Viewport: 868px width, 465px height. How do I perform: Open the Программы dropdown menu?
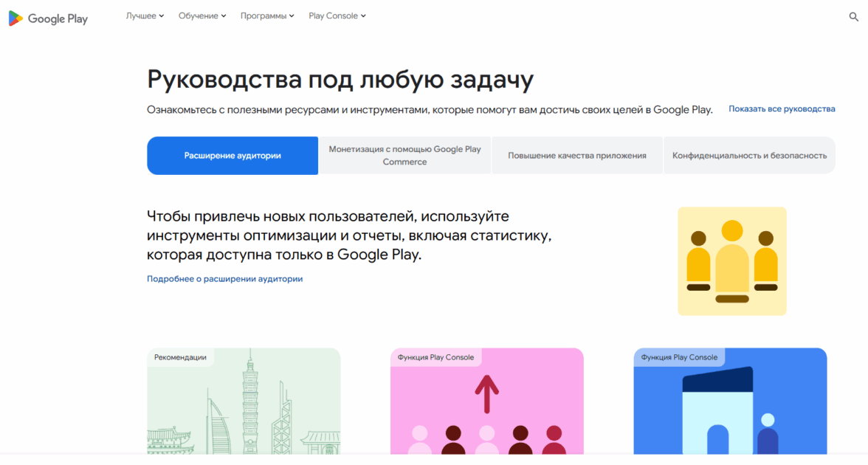click(x=267, y=15)
